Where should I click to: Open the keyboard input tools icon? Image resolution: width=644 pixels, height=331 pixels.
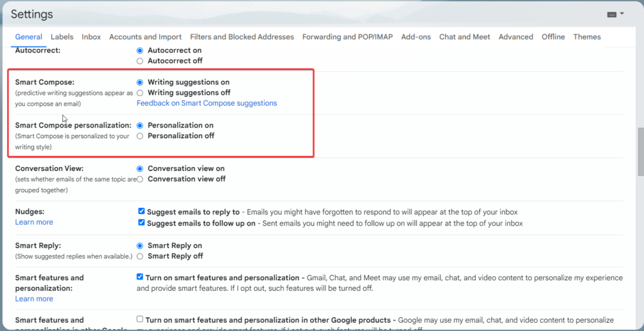[x=611, y=14]
